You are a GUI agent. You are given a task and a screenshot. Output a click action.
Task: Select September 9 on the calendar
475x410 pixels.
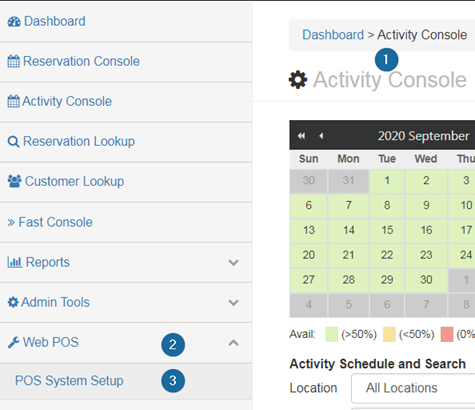426,206
